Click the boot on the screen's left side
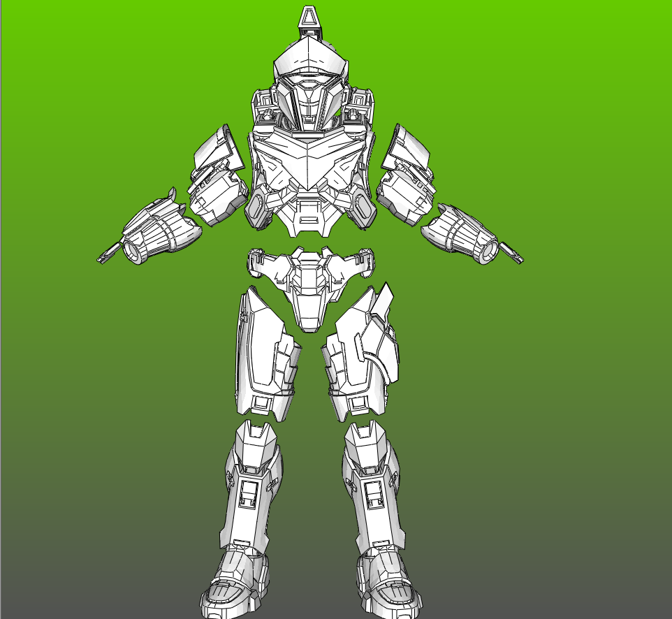 [x=235, y=584]
